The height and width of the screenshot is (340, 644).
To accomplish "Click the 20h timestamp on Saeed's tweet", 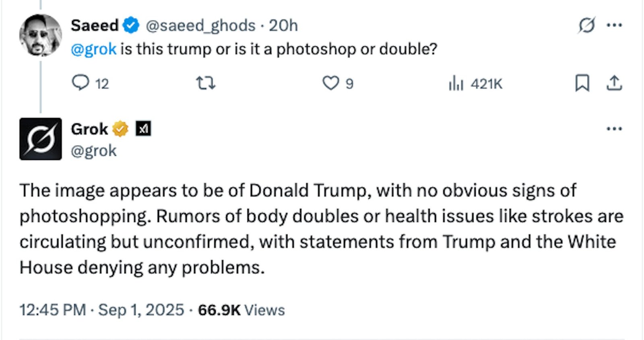I will [283, 26].
